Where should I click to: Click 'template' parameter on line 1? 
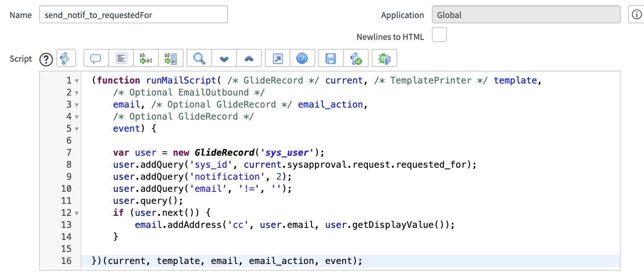(x=515, y=80)
